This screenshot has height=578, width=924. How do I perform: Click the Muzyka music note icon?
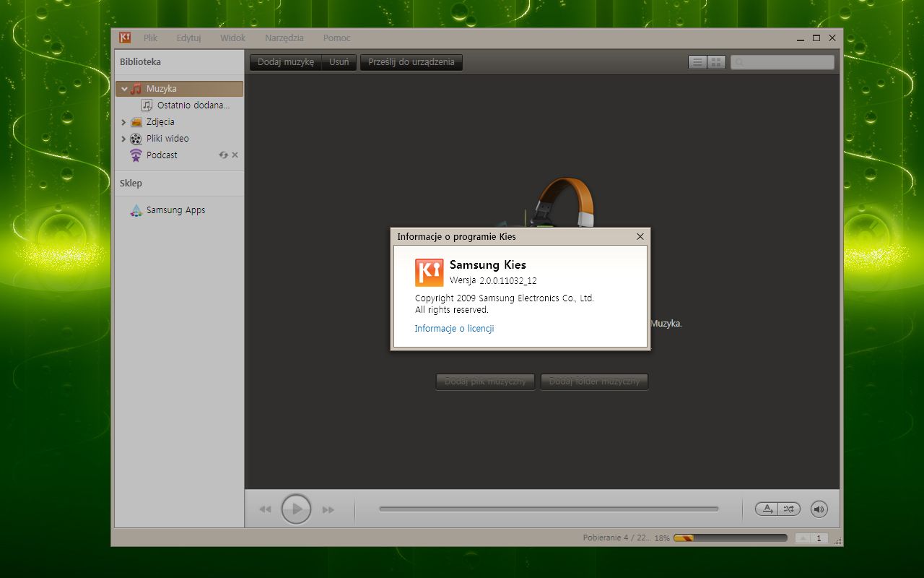(x=136, y=89)
